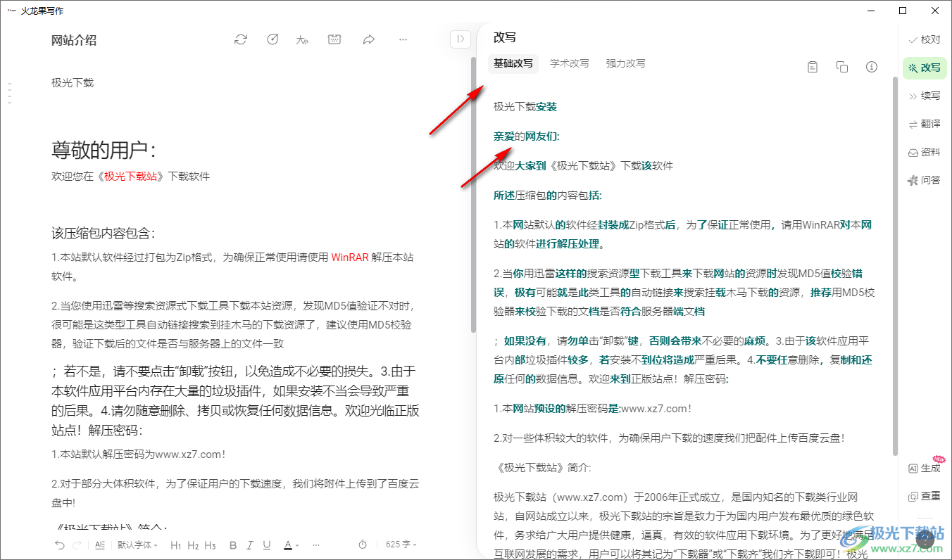Click the redo arrow in bottom toolbar
Viewport: 952px width, 560px height.
[x=77, y=545]
